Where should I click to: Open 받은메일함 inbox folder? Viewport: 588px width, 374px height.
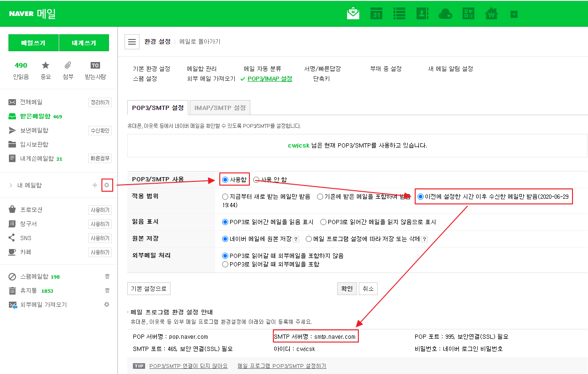pyautogui.click(x=35, y=116)
